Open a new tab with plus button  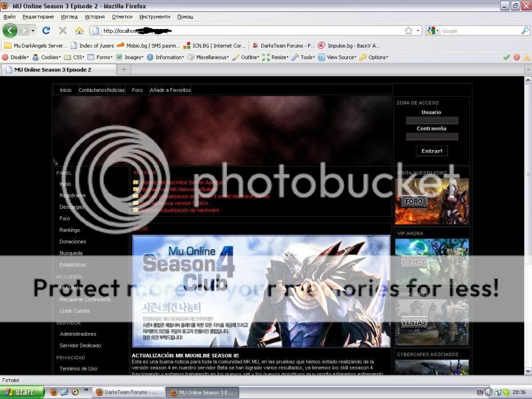124,70
